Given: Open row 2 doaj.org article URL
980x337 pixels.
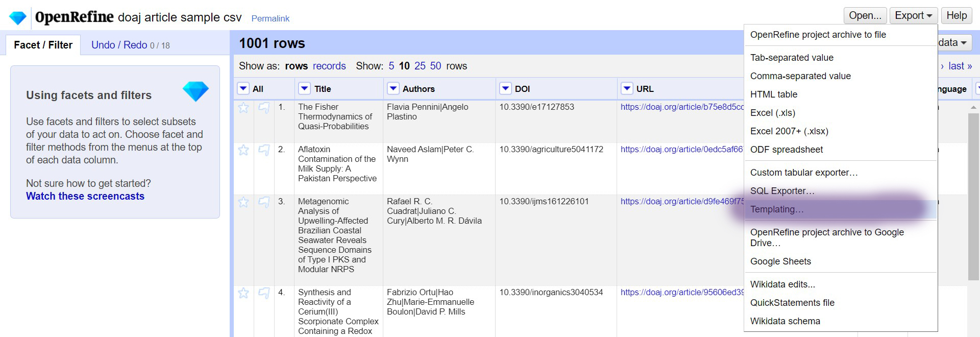Looking at the screenshot, I should click(682, 149).
